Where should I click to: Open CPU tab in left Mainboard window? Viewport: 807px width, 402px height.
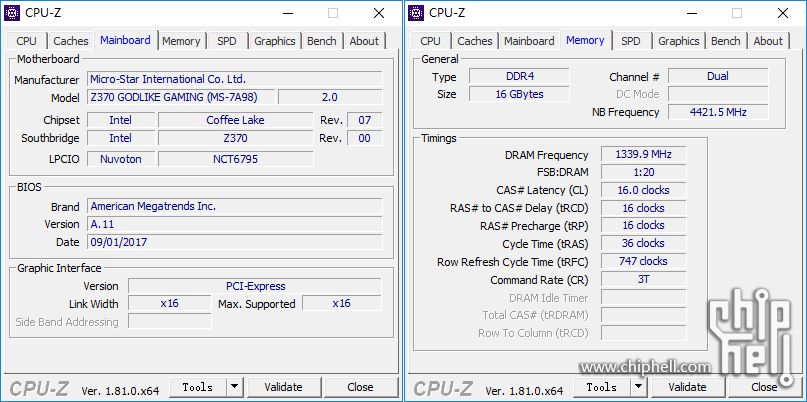pos(27,41)
